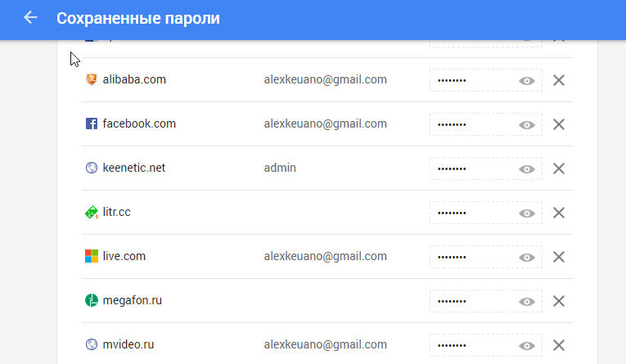Image resolution: width=626 pixels, height=364 pixels.
Task: Reveal the live.com password
Action: click(527, 257)
